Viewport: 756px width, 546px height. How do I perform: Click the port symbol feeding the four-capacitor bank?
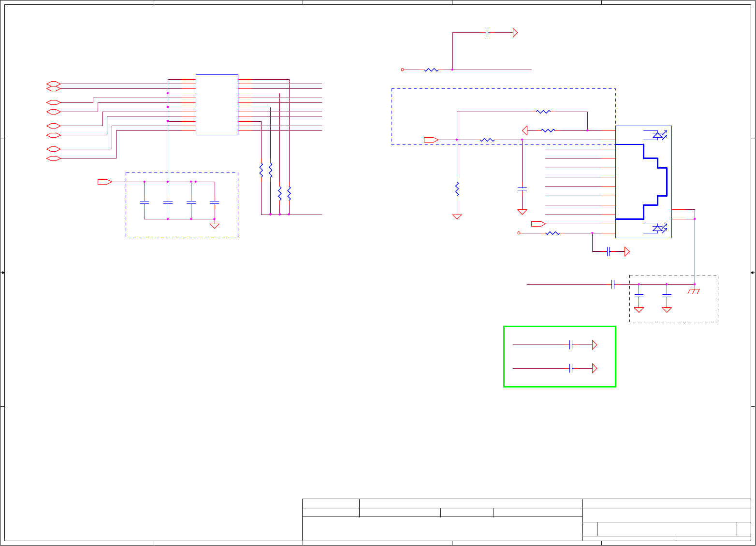[x=105, y=182]
